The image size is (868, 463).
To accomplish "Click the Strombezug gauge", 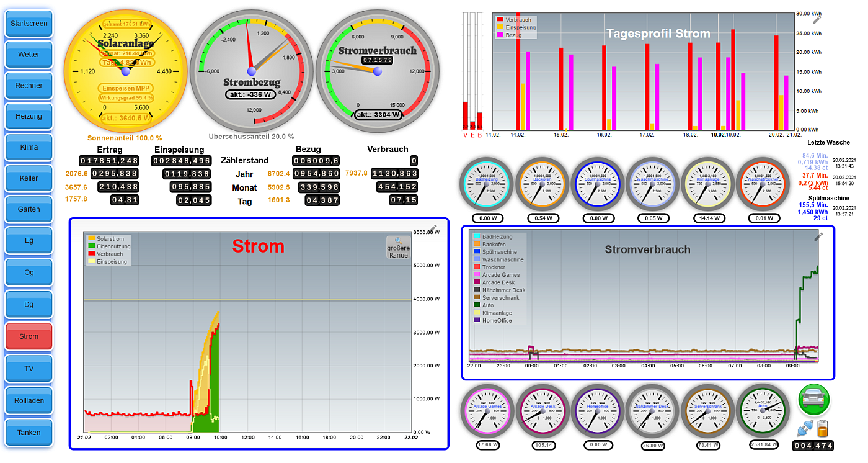I will [x=251, y=71].
